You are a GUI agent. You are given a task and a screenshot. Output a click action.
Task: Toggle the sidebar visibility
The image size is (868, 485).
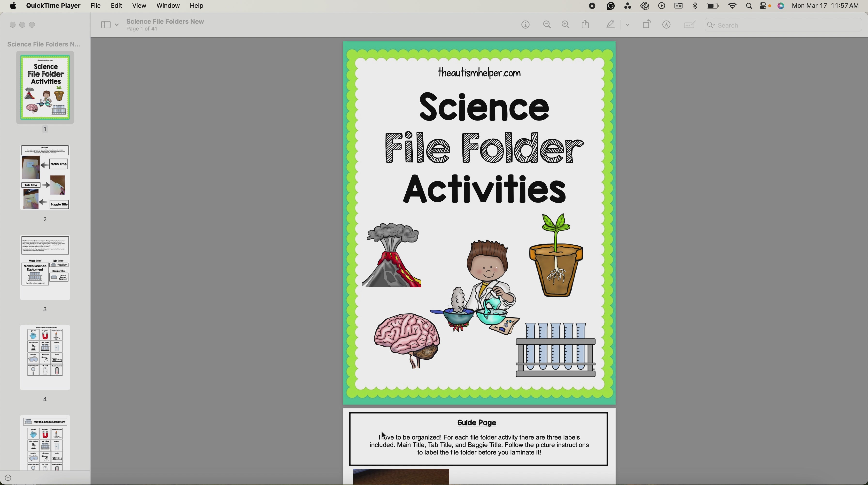(x=106, y=24)
